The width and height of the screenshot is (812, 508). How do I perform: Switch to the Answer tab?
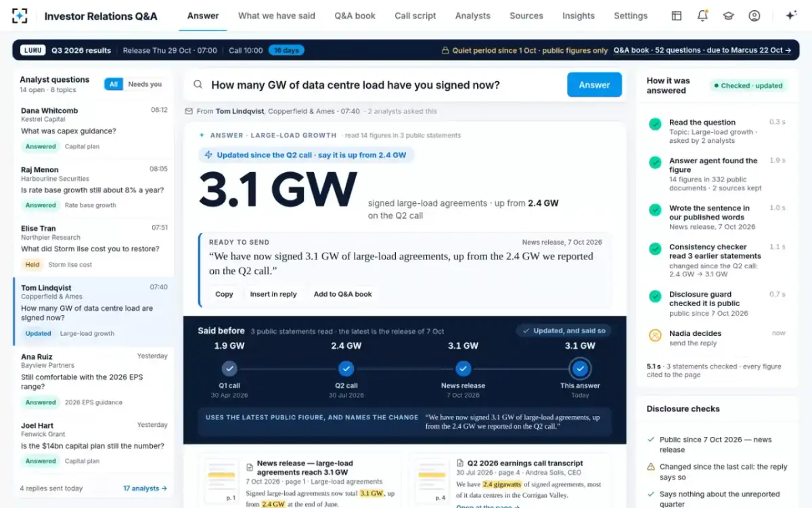click(203, 16)
